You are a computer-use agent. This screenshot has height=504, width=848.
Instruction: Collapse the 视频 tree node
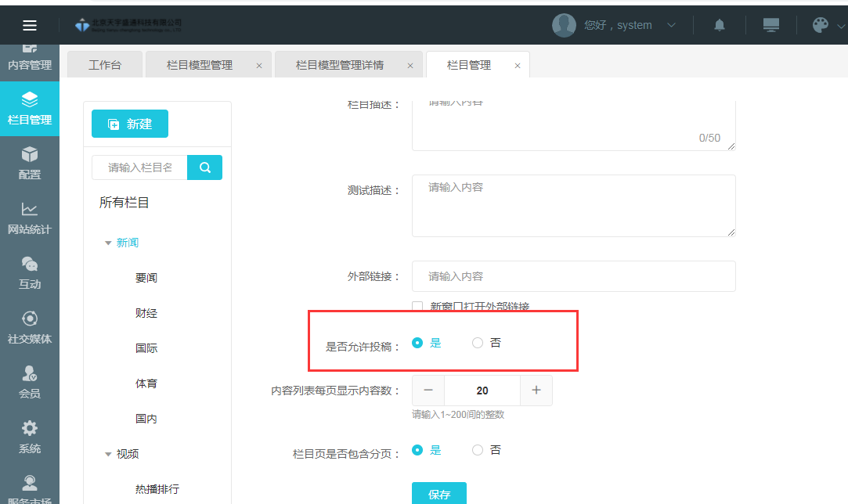pyautogui.click(x=108, y=454)
